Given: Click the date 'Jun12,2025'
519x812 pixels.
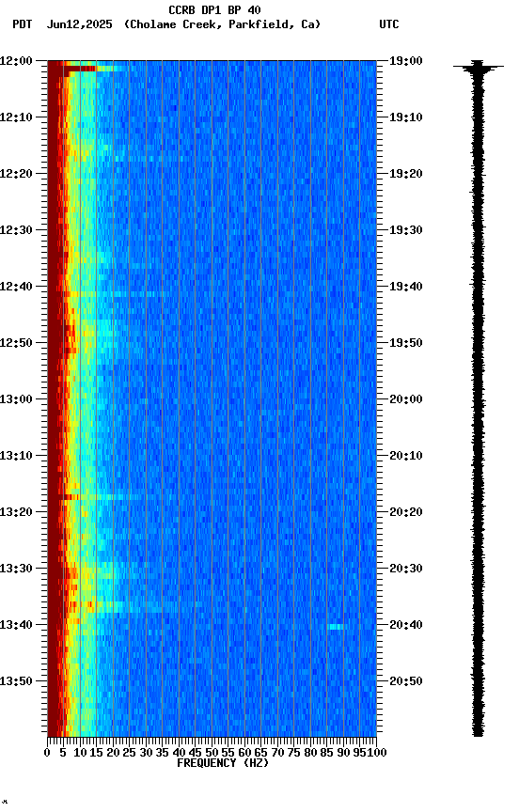Looking at the screenshot, I should [79, 24].
